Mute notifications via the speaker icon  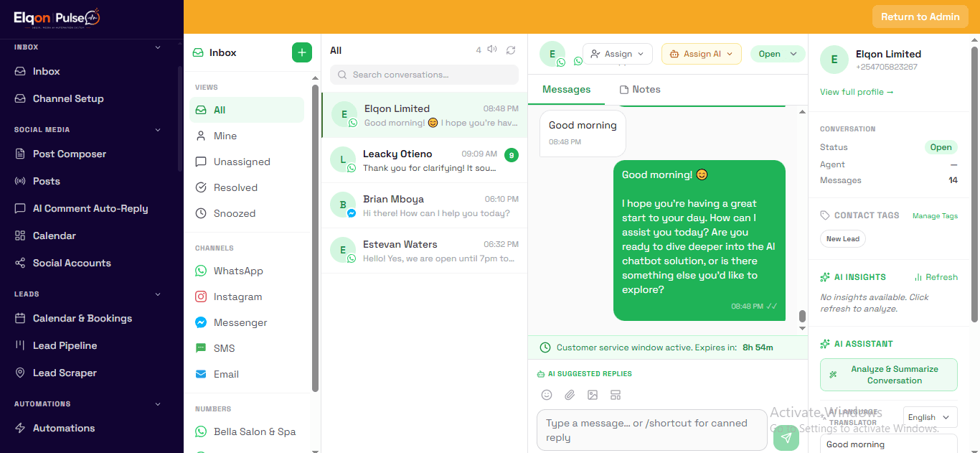(492, 50)
